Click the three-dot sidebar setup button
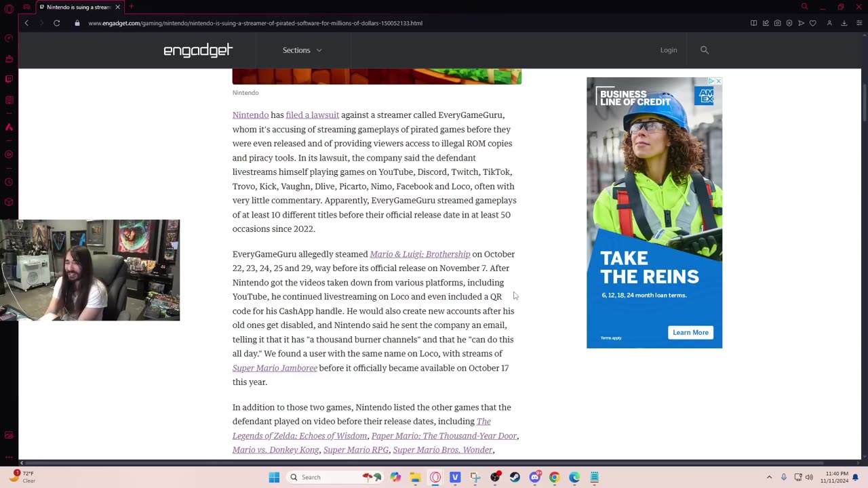This screenshot has width=868, height=488. click(9, 456)
